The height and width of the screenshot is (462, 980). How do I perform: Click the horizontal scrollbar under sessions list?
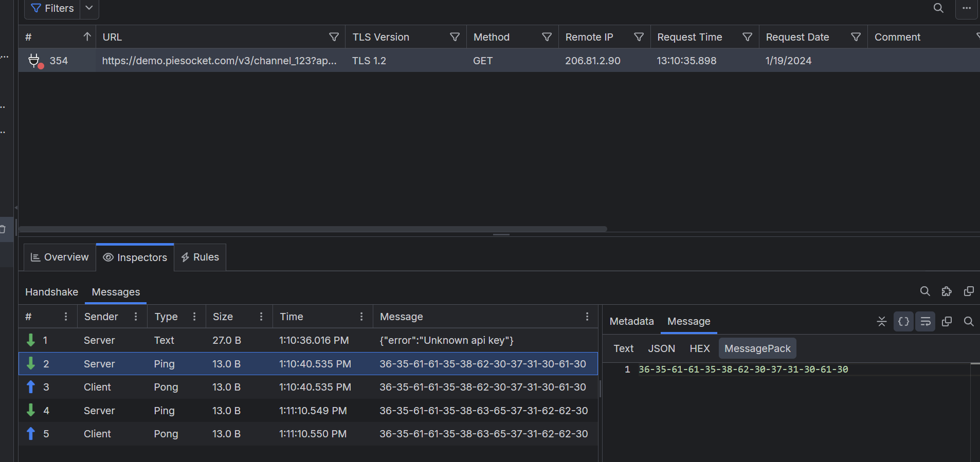pos(313,229)
